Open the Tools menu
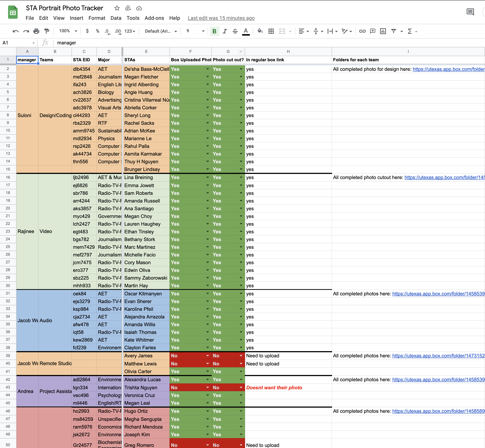This screenshot has height=448, width=485. tap(133, 18)
